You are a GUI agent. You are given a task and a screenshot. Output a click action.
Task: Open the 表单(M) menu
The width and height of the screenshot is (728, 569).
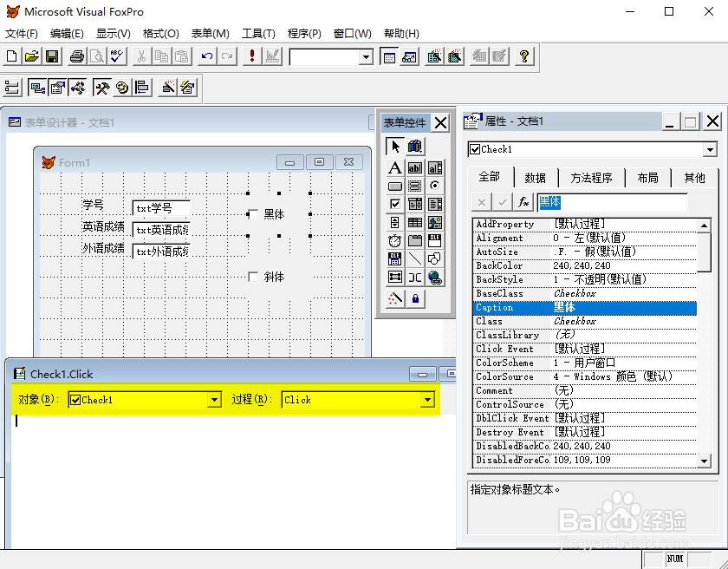[211, 34]
